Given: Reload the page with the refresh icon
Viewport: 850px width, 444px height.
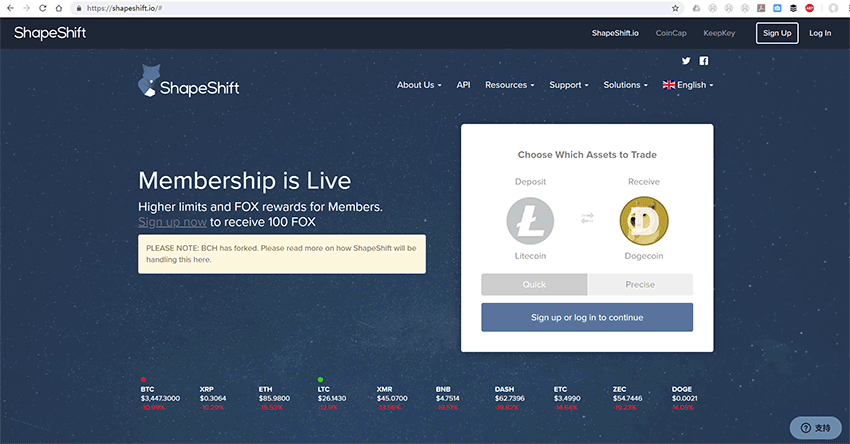Looking at the screenshot, I should [42, 8].
